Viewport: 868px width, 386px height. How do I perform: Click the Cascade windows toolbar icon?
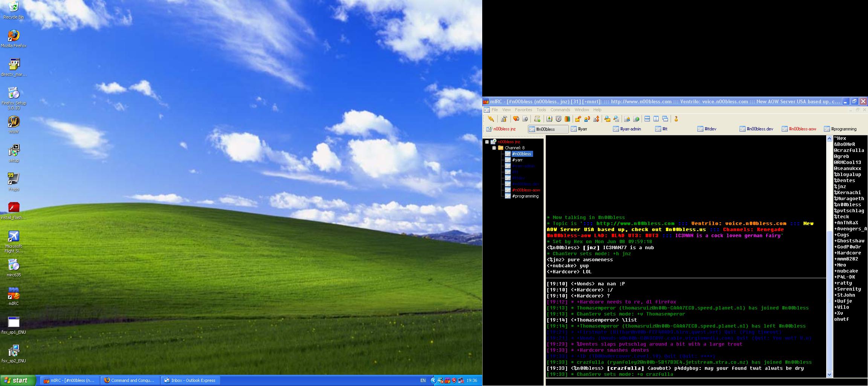click(665, 119)
